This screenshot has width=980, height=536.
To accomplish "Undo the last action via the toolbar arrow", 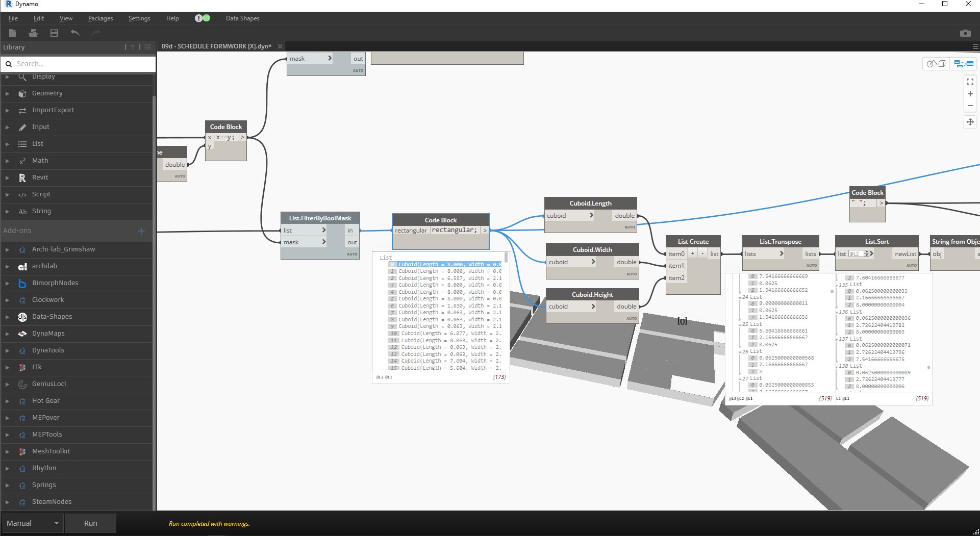I will tap(75, 33).
